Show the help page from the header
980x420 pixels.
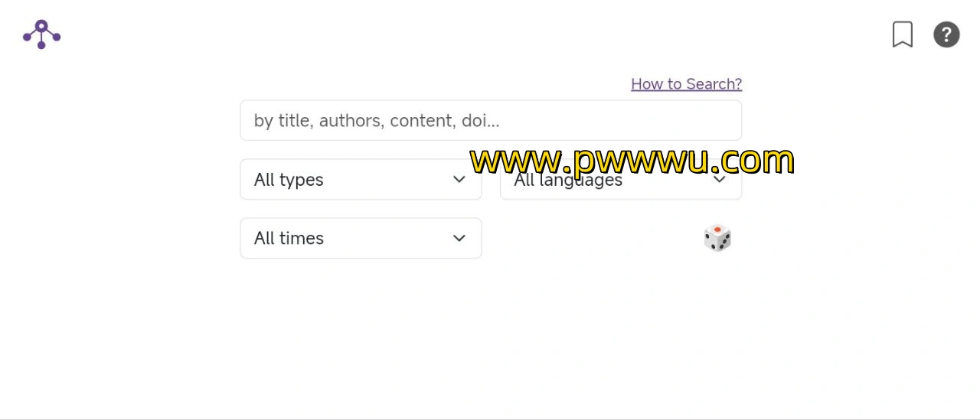click(x=946, y=34)
